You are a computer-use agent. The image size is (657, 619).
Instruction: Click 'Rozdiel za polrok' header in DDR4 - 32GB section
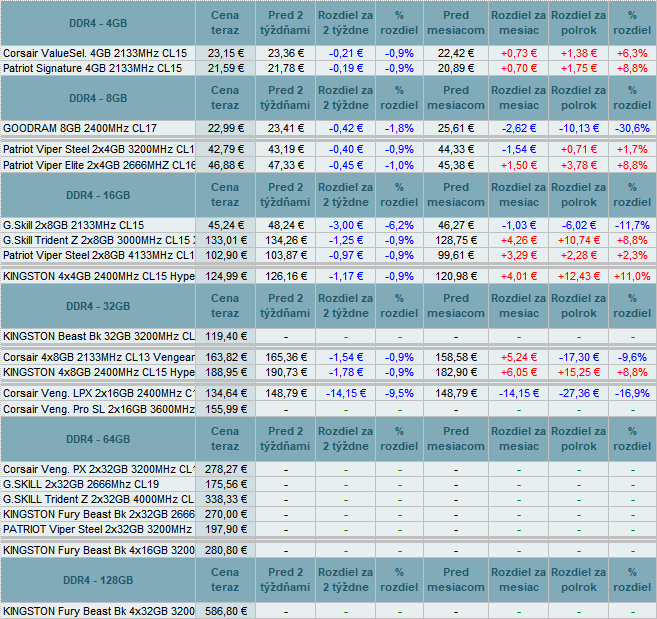pos(579,306)
